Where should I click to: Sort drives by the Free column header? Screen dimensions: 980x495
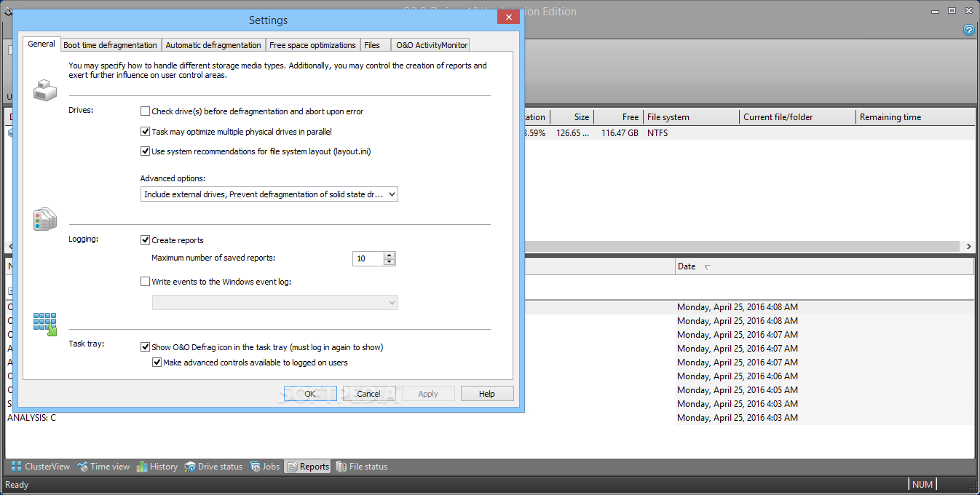618,117
